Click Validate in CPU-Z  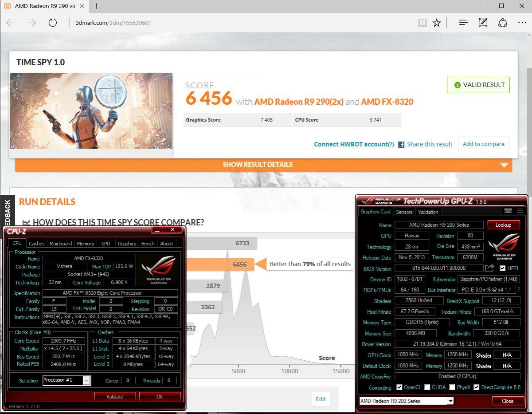[115, 397]
